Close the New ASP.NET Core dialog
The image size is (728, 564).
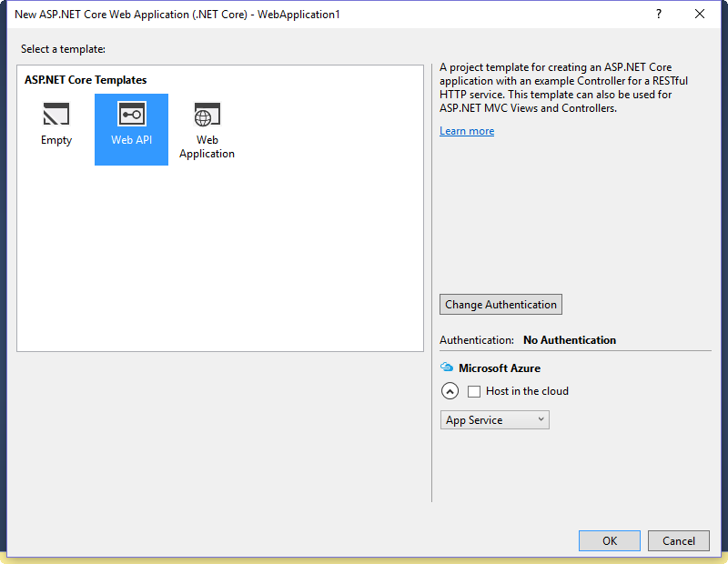pos(700,14)
